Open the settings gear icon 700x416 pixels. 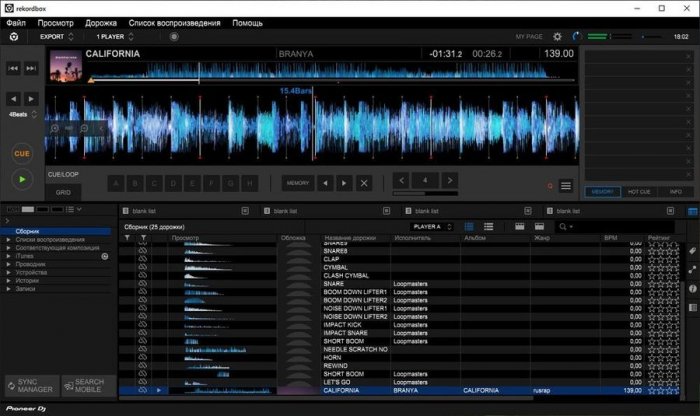pyautogui.click(x=557, y=36)
